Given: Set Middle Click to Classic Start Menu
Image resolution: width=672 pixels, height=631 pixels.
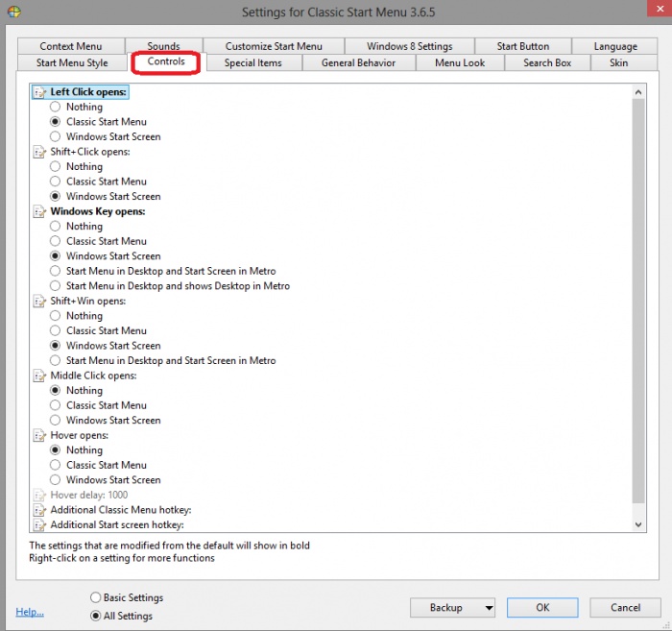Looking at the screenshot, I should point(55,405).
